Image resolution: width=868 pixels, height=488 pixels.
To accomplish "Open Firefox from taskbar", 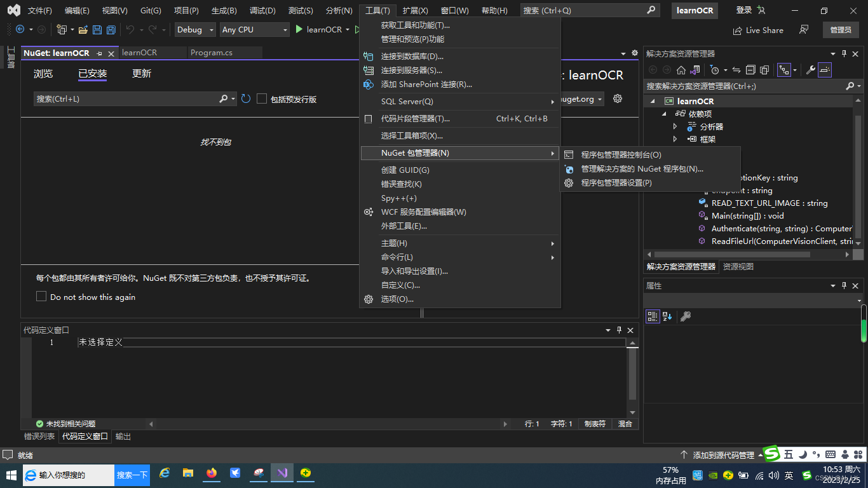I will (x=212, y=473).
